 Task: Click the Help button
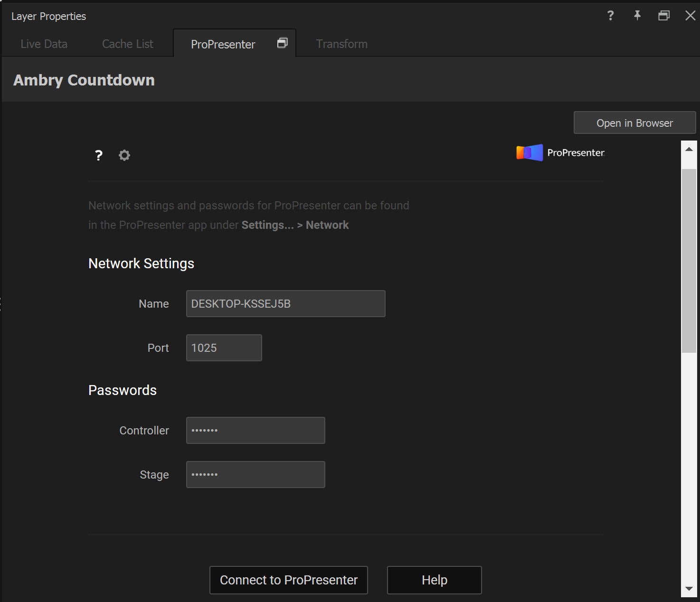click(434, 580)
